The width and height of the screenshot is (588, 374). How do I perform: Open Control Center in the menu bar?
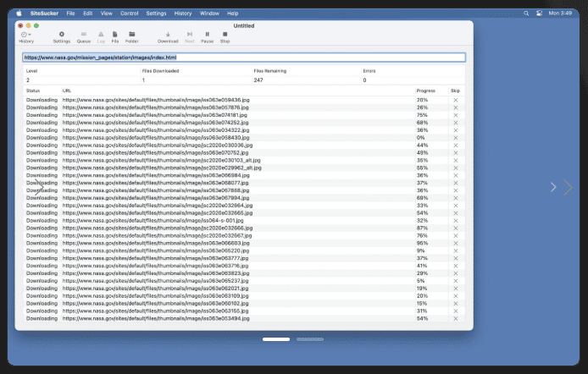(x=539, y=13)
